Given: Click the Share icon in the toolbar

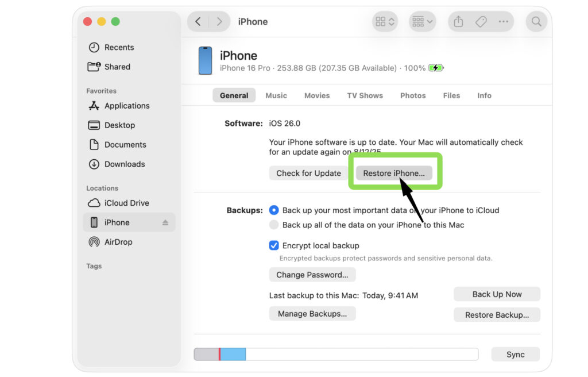Looking at the screenshot, I should pos(458,21).
